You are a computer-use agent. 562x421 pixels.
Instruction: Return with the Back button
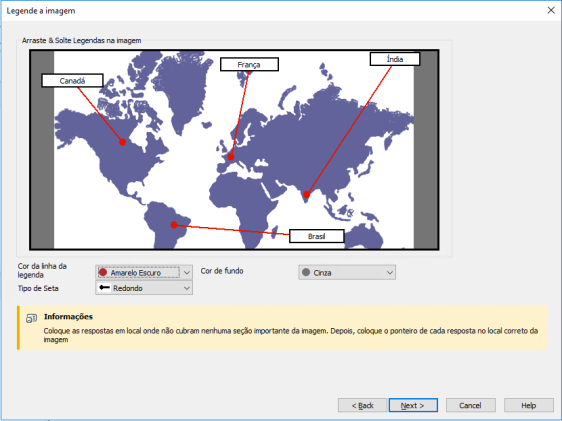click(362, 405)
